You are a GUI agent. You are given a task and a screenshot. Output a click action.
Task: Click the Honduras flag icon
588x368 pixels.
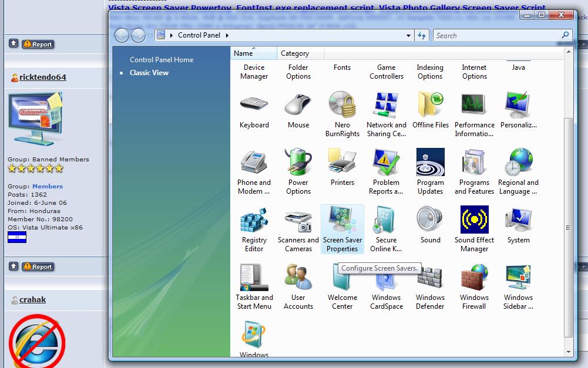click(17, 237)
